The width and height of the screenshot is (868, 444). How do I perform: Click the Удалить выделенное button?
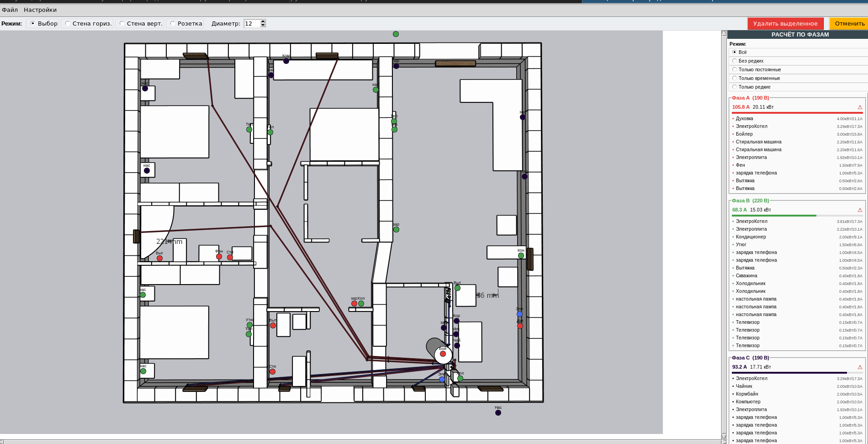tap(785, 24)
